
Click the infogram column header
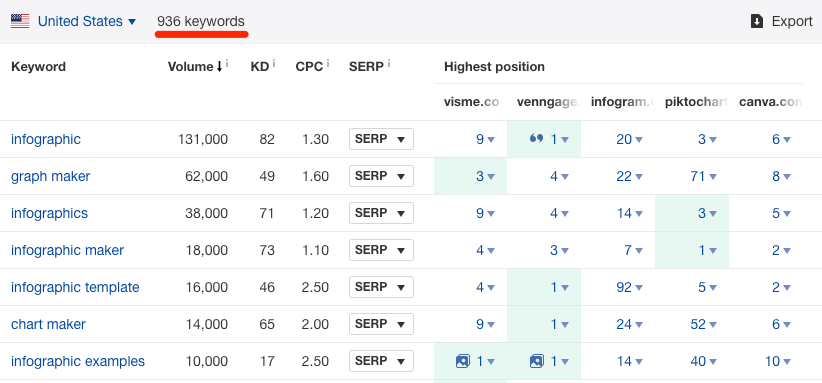click(x=623, y=102)
